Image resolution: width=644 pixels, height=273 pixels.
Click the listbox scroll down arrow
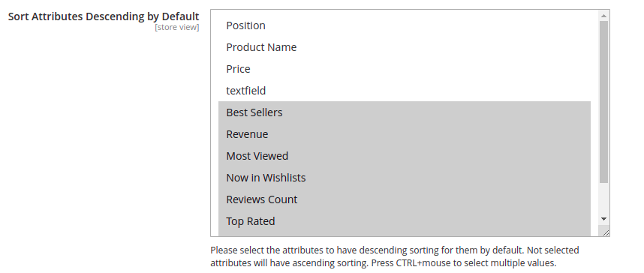point(603,219)
